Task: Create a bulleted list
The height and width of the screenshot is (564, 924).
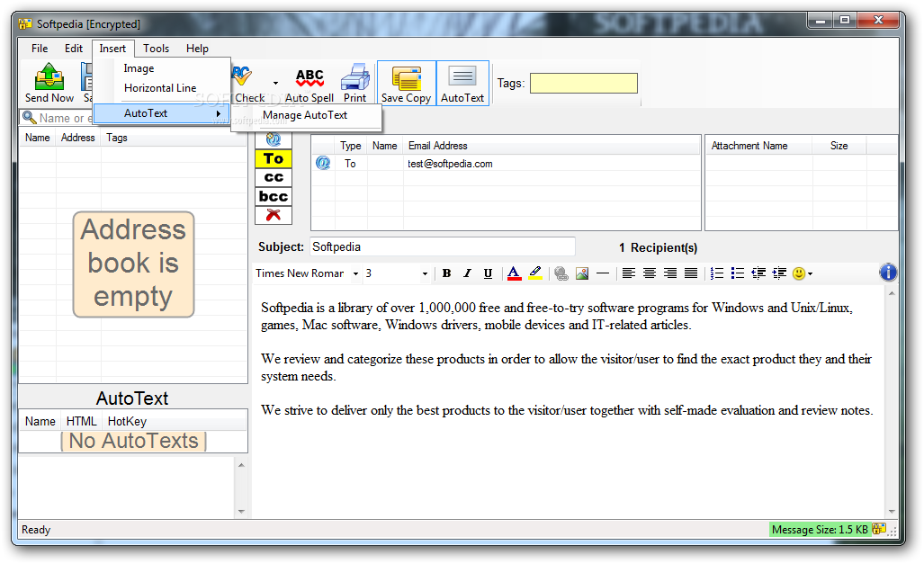Action: point(738,273)
